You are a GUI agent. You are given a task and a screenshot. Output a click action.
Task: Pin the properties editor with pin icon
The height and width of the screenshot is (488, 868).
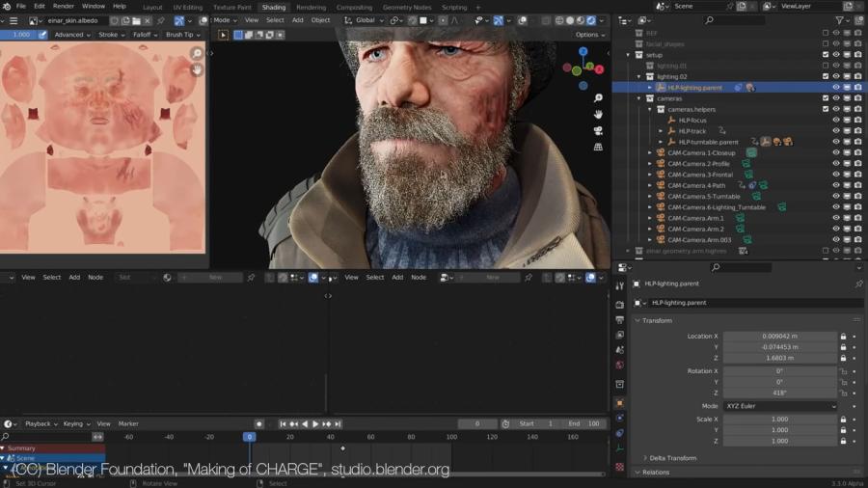pos(858,284)
